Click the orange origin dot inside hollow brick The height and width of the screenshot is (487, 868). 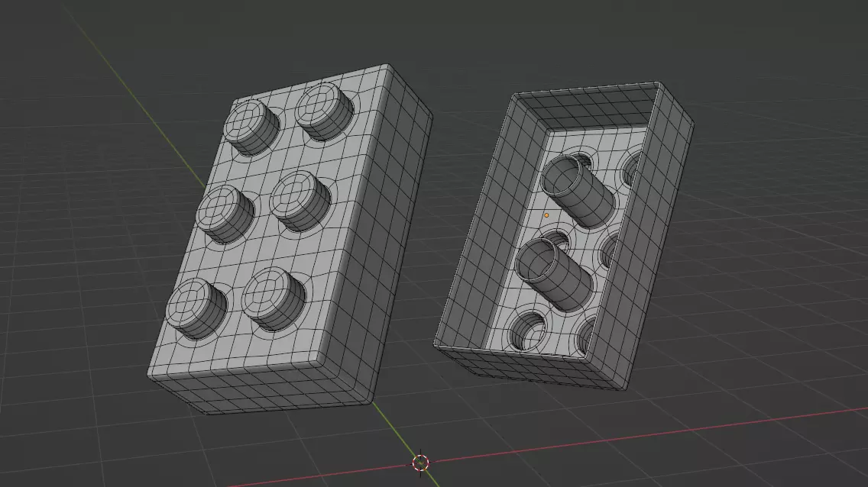(546, 215)
